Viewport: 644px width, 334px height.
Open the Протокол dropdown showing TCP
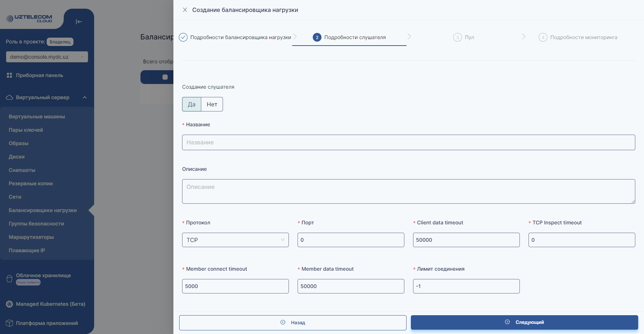coord(235,240)
